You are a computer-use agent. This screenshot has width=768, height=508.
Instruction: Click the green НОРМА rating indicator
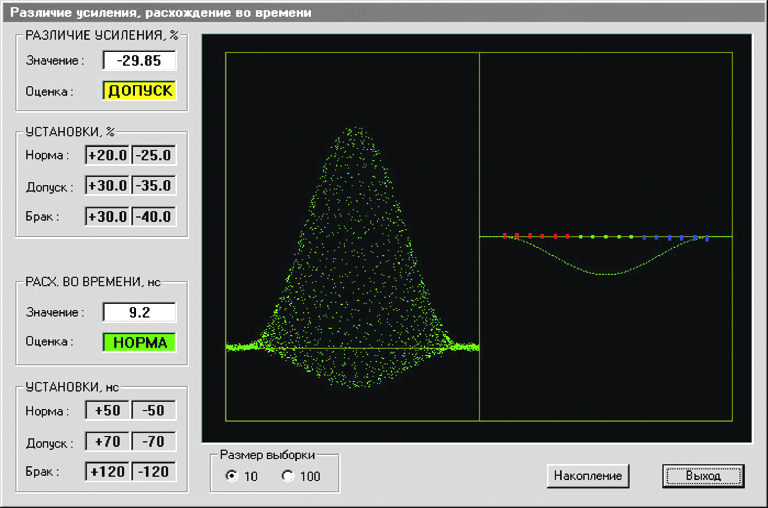click(x=140, y=342)
